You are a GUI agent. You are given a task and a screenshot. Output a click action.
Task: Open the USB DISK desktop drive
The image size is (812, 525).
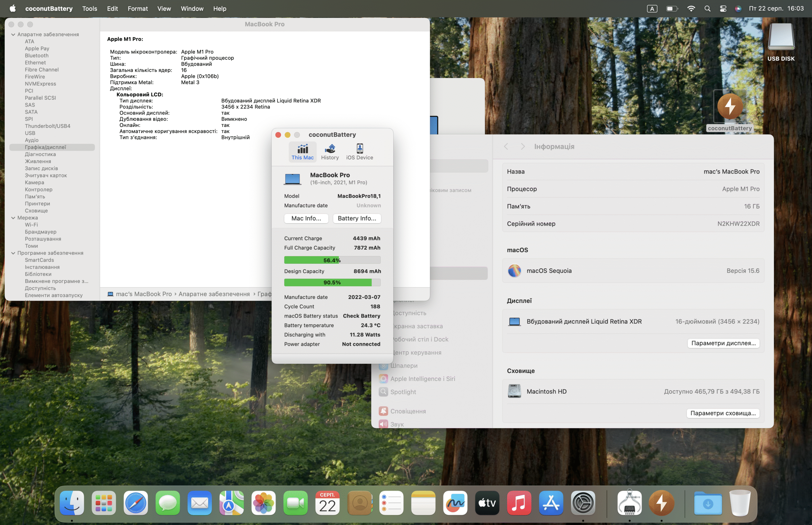point(781,42)
